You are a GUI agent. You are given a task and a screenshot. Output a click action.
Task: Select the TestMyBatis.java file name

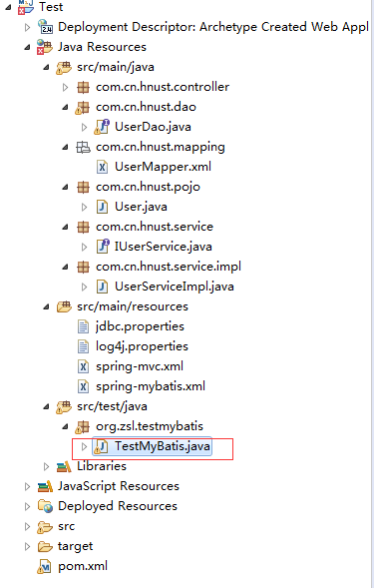(x=163, y=446)
